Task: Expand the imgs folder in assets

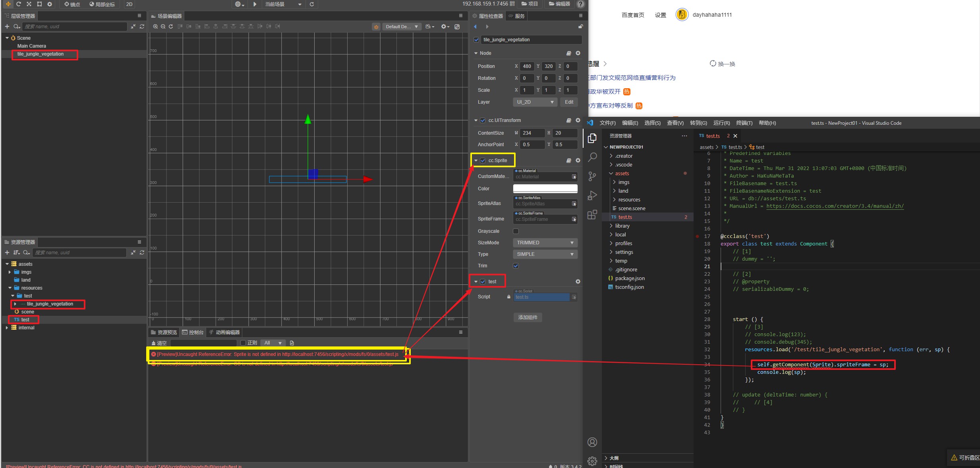Action: click(x=10, y=272)
